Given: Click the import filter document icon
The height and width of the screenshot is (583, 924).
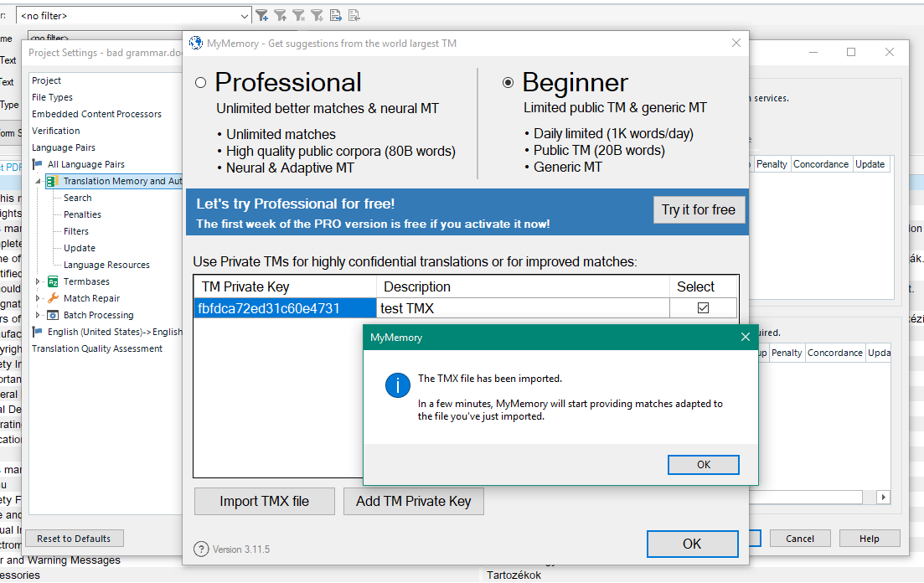Looking at the screenshot, I should coord(354,15).
